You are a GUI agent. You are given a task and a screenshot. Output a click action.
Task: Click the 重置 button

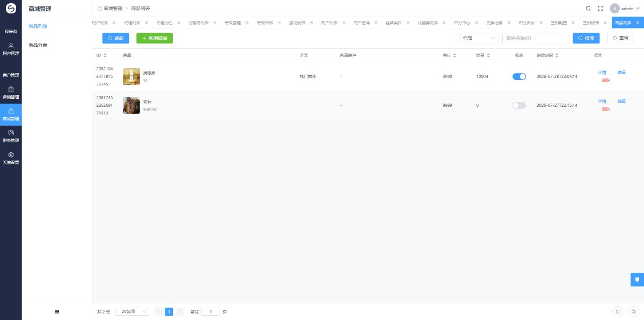(620, 38)
